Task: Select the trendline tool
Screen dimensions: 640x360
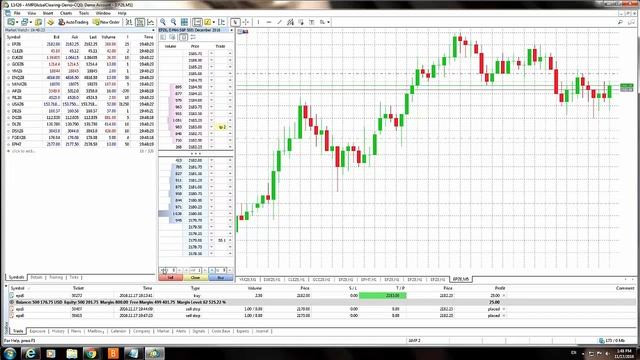Action: pos(280,22)
